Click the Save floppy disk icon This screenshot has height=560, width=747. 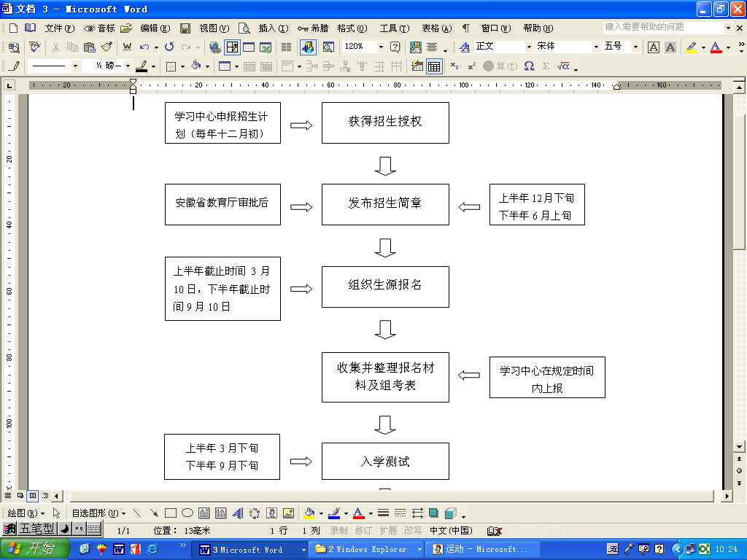[x=185, y=28]
